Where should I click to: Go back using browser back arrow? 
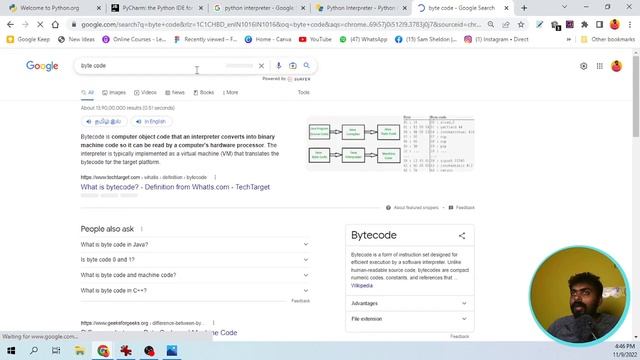(10, 24)
